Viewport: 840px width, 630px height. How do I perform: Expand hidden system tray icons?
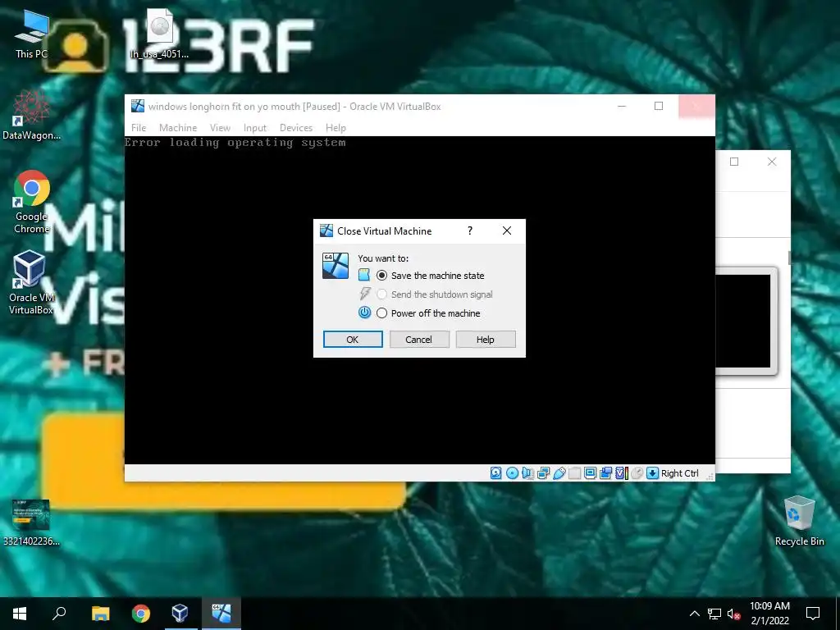point(694,614)
